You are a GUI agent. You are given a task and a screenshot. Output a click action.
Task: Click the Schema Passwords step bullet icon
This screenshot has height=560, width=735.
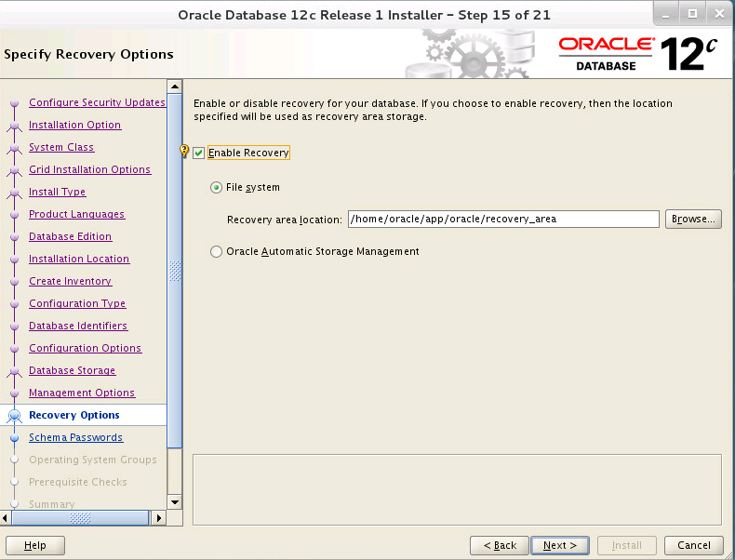pyautogui.click(x=15, y=438)
